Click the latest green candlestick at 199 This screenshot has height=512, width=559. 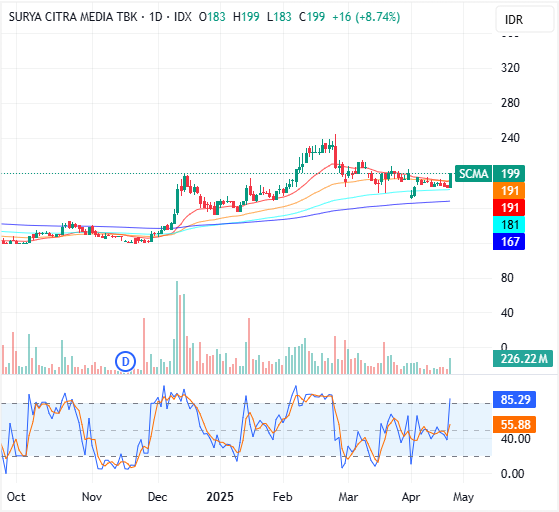click(450, 180)
